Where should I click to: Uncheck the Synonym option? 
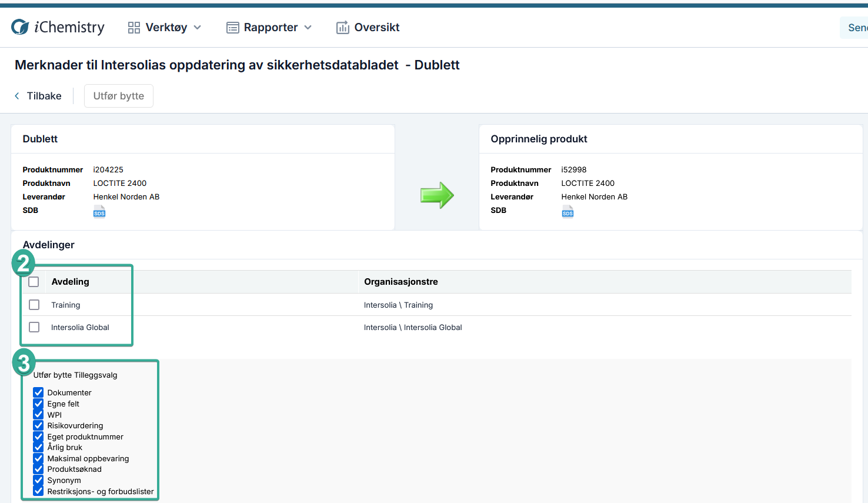click(38, 480)
